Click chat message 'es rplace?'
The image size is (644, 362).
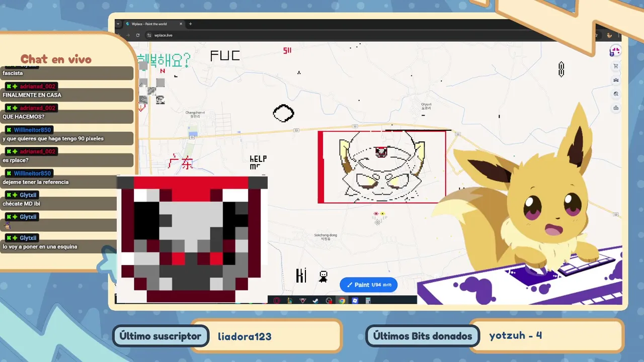(x=67, y=160)
